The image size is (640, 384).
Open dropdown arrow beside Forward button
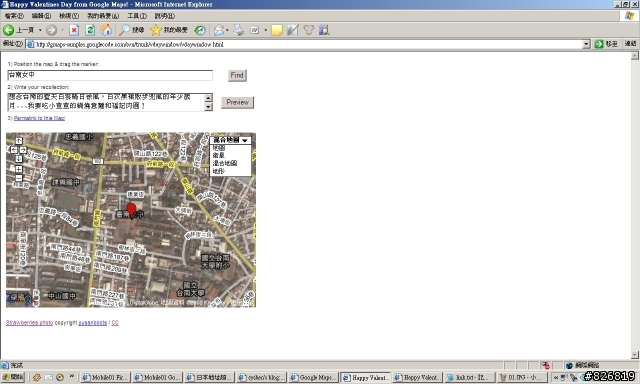pos(62,30)
